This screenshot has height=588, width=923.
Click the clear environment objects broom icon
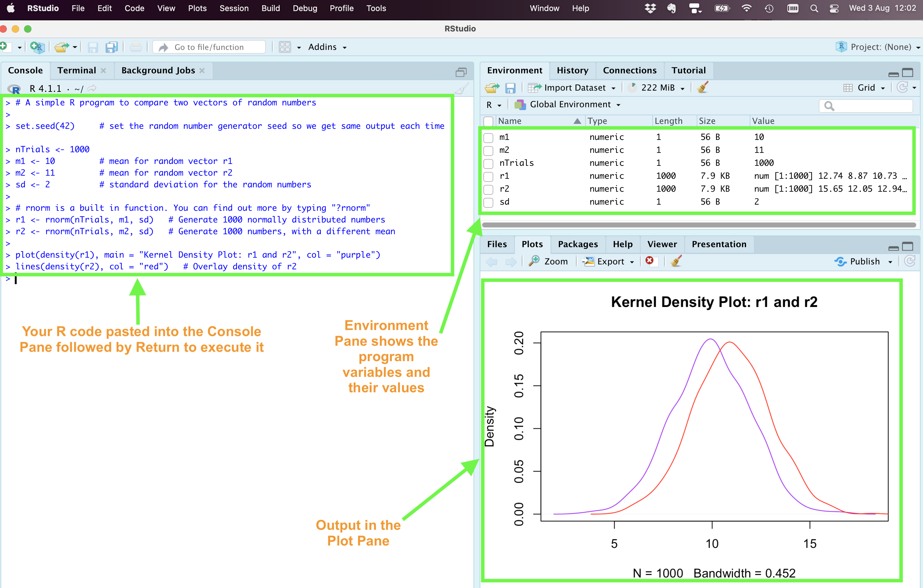coord(703,88)
